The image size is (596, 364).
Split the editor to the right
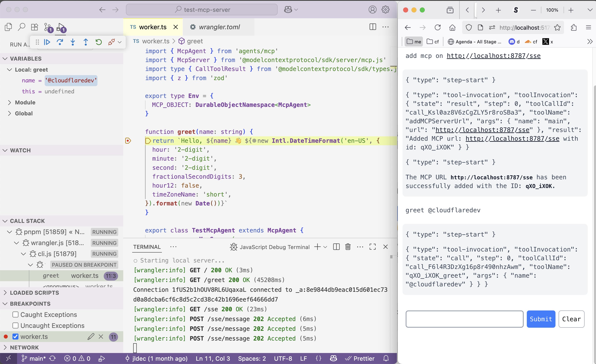pos(373,27)
